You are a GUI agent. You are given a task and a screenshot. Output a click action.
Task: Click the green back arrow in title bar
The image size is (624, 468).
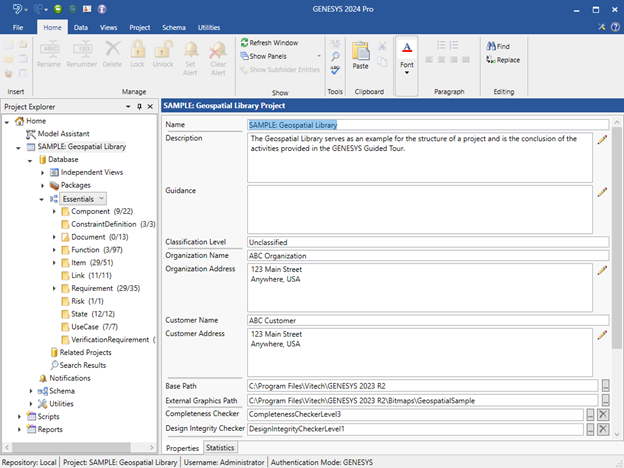(58, 9)
